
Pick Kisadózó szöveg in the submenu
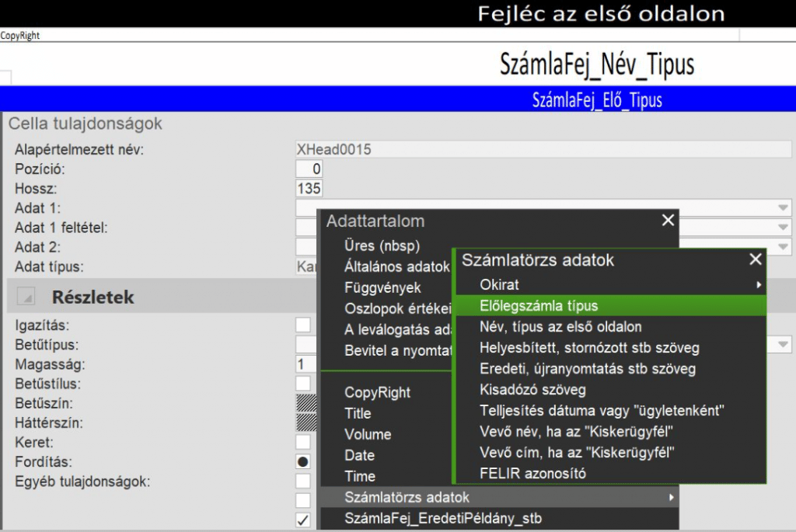[x=532, y=389]
